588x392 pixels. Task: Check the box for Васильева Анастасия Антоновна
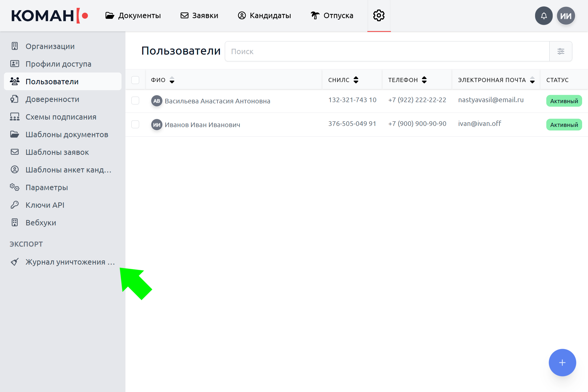pos(135,100)
